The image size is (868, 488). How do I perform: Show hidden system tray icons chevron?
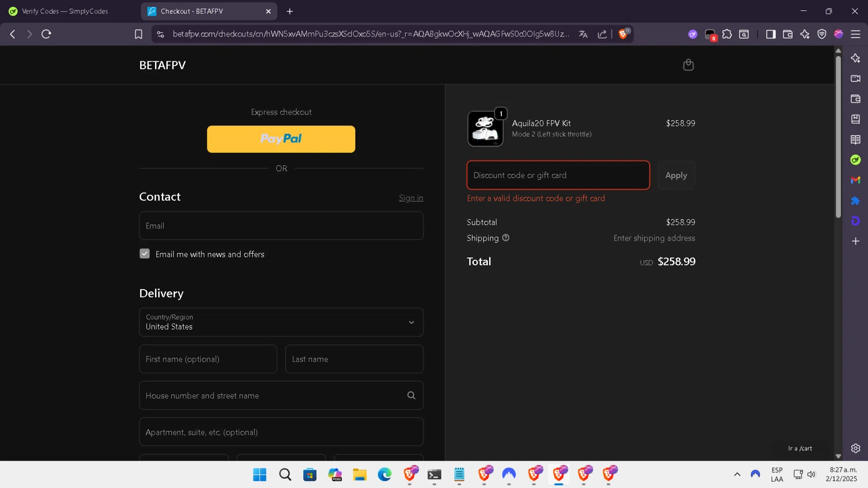point(737,474)
